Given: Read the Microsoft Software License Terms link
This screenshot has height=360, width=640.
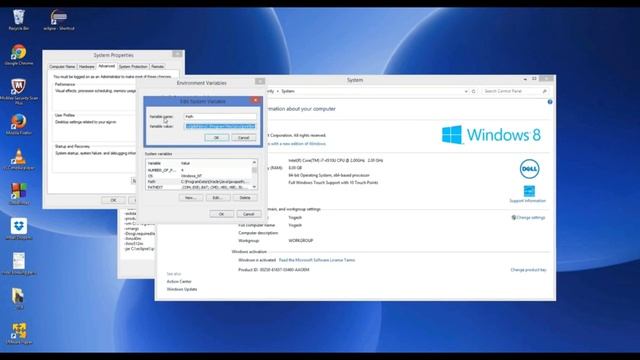Looking at the screenshot, I should click(x=317, y=260).
